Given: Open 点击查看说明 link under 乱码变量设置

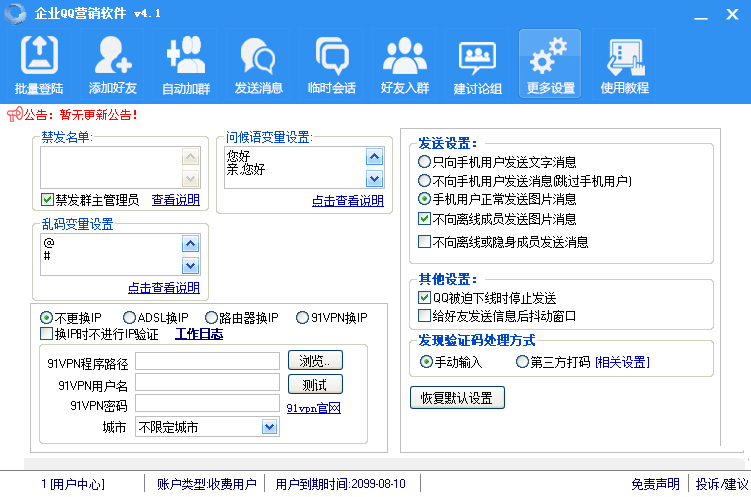Looking at the screenshot, I should [164, 288].
